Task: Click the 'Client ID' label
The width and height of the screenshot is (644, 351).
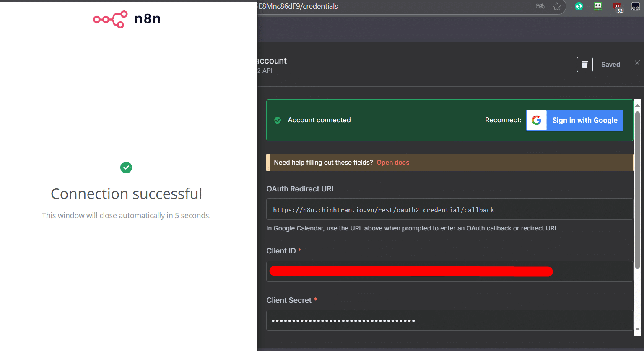Action: coord(281,251)
